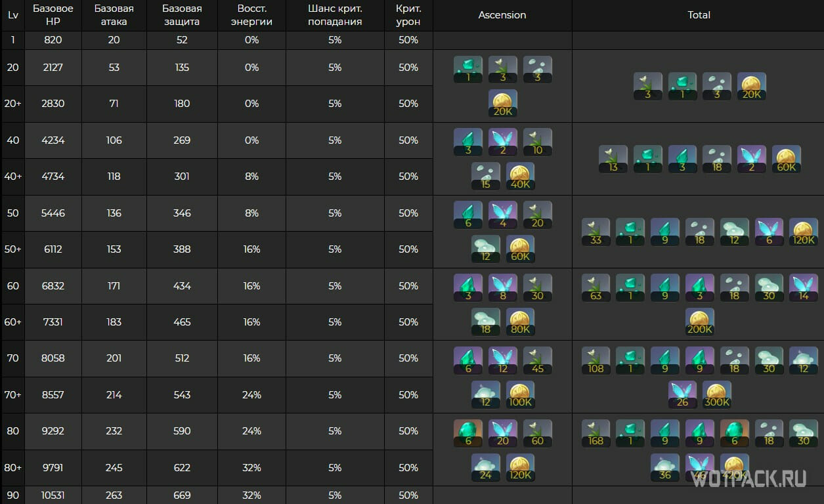
Task: Select the HP value 2127
Action: click(x=53, y=67)
